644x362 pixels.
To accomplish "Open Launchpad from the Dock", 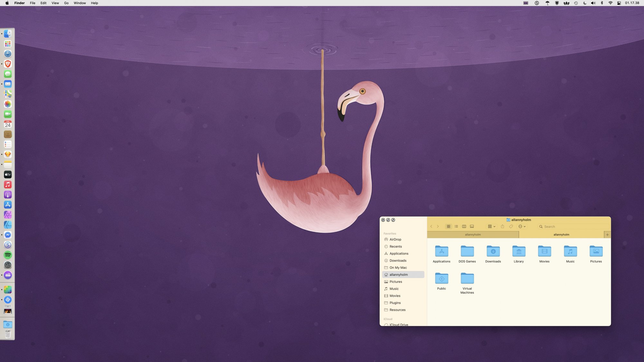I will coord(8,43).
